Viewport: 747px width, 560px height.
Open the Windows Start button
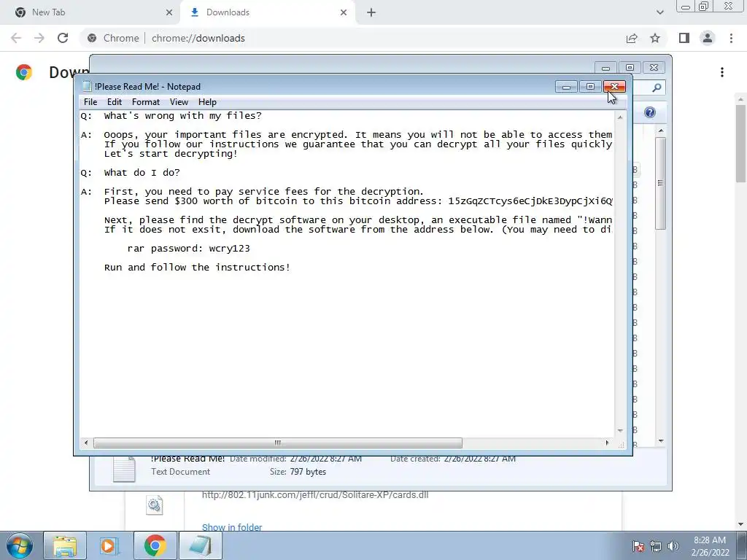pos(19,545)
